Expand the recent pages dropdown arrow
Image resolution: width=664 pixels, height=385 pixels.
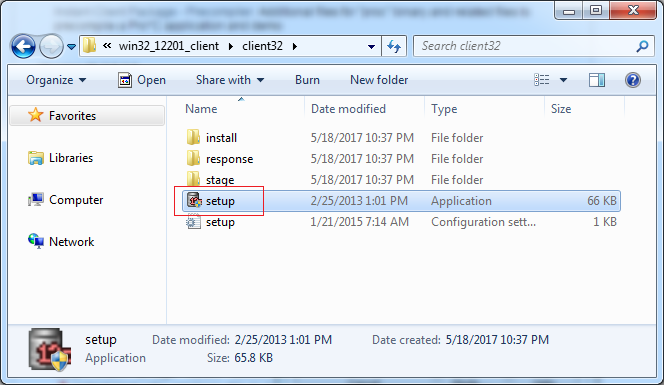72,47
